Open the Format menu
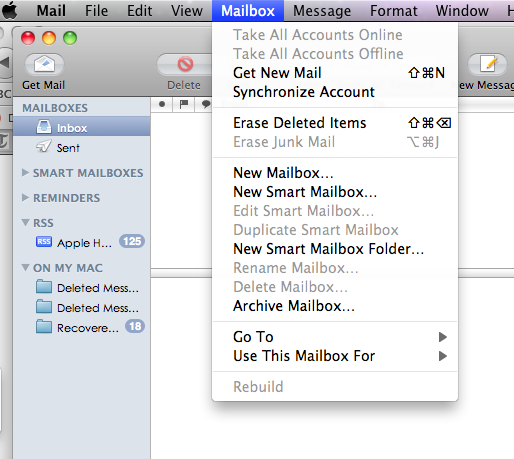 click(x=394, y=11)
